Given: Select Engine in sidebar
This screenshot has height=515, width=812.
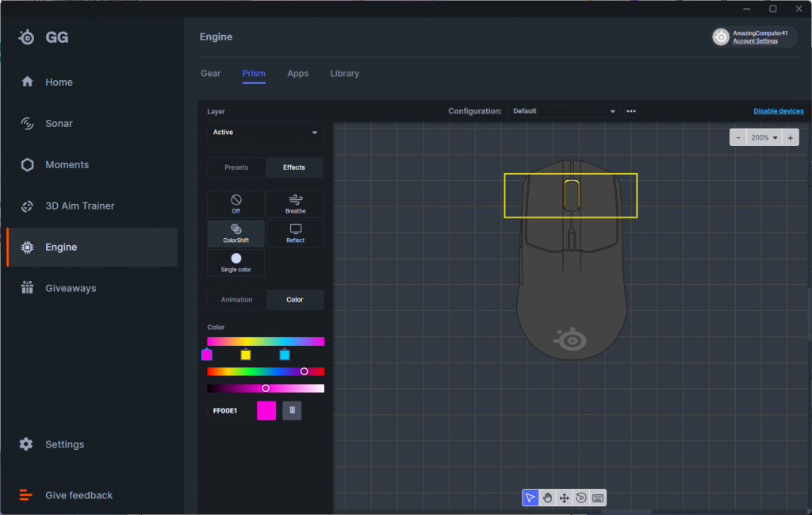Looking at the screenshot, I should 92,247.
